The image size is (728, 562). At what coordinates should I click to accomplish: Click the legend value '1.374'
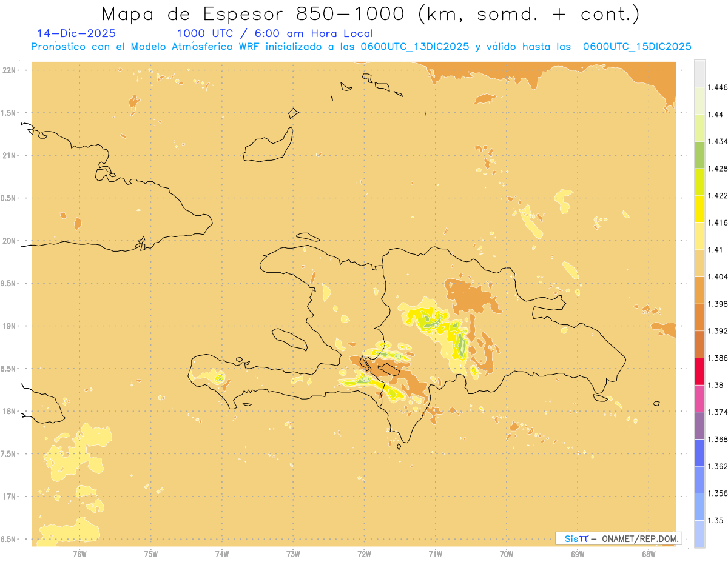pos(718,412)
